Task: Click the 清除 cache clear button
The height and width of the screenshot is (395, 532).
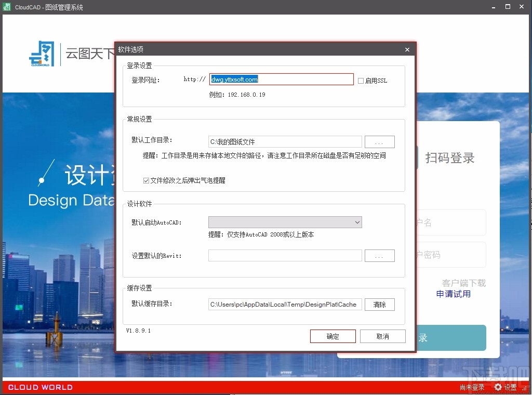Action: (x=379, y=304)
